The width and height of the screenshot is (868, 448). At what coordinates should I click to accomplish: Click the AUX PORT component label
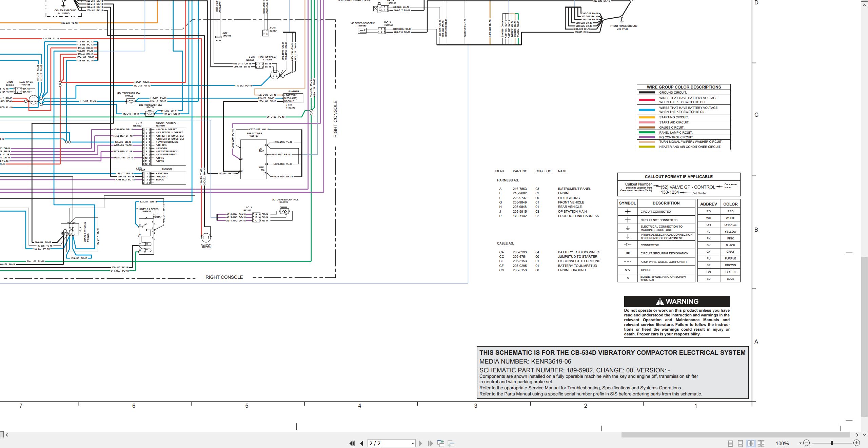click(x=206, y=245)
